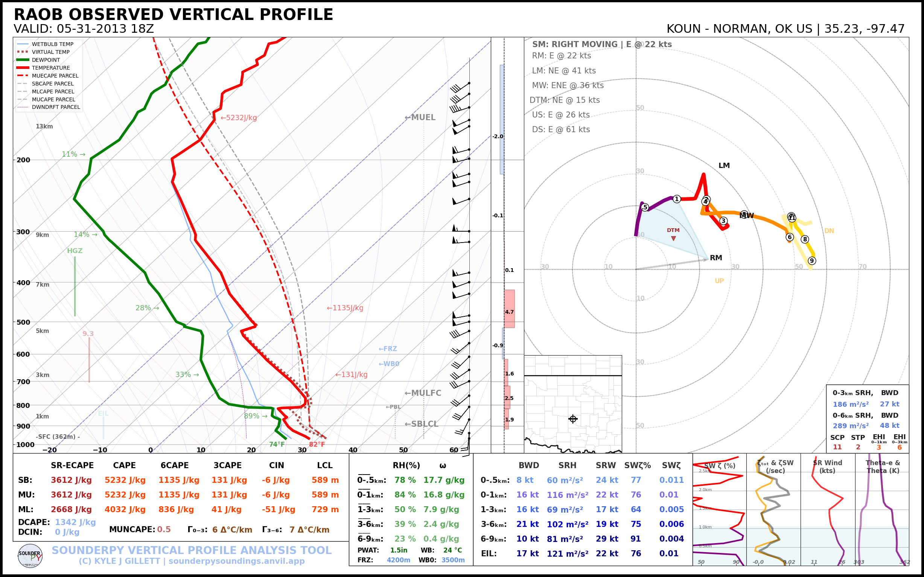Click the HGZ label

pyautogui.click(x=75, y=251)
